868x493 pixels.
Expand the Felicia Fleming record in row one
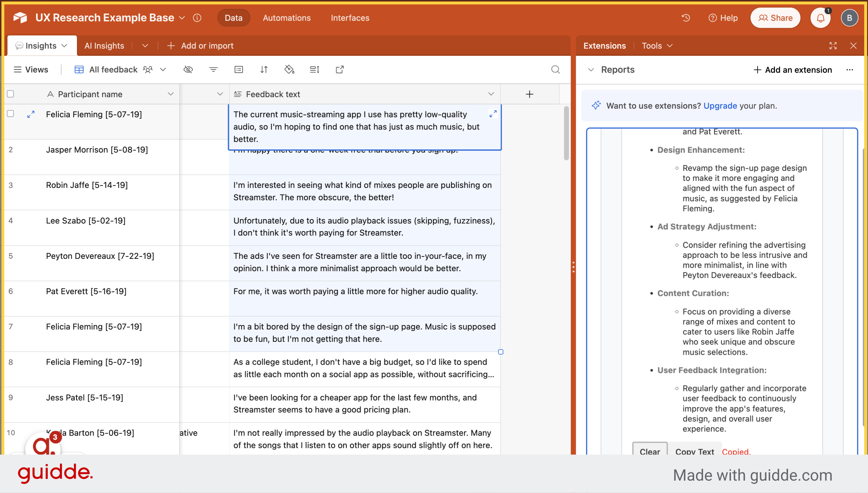tap(31, 114)
